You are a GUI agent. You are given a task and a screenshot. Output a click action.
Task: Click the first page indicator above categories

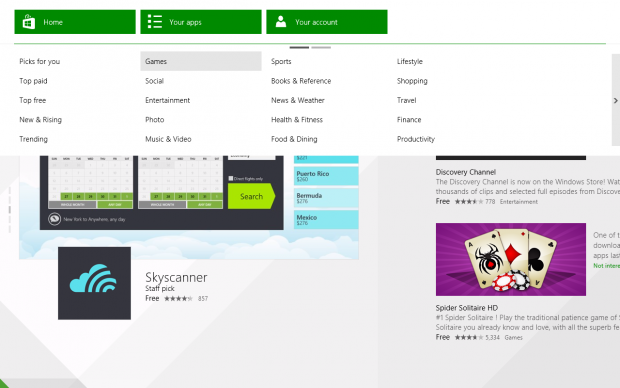pos(299,47)
